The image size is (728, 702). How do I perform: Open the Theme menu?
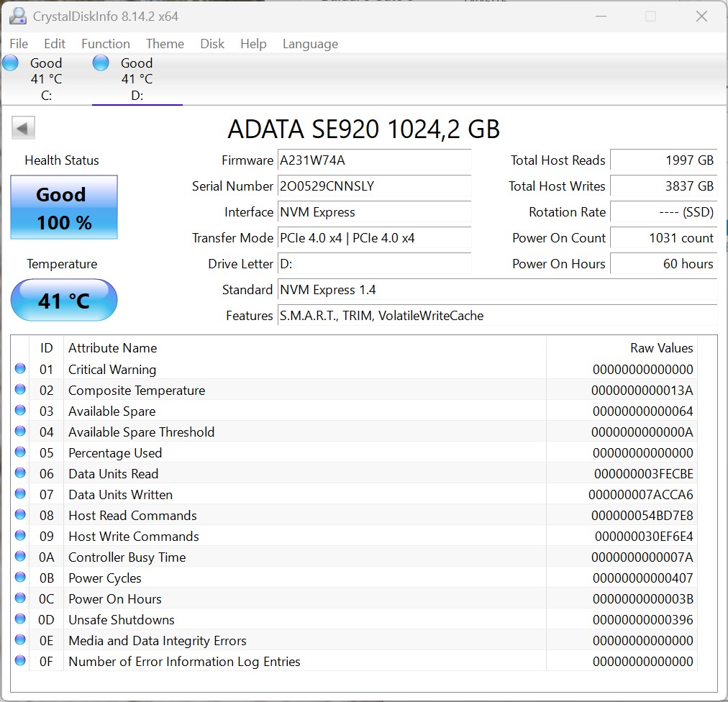coord(165,44)
